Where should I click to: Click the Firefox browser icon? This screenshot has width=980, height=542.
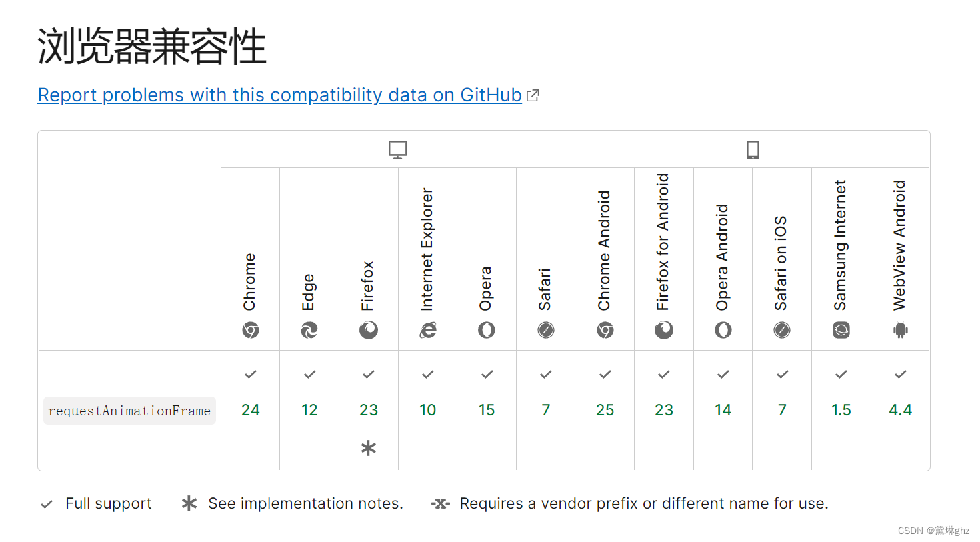point(368,329)
